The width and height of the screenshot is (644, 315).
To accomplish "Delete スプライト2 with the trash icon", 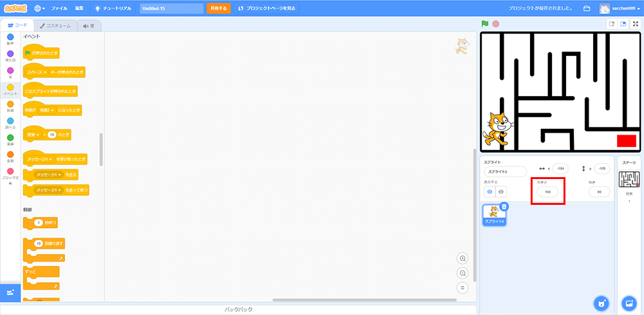I will (x=504, y=207).
